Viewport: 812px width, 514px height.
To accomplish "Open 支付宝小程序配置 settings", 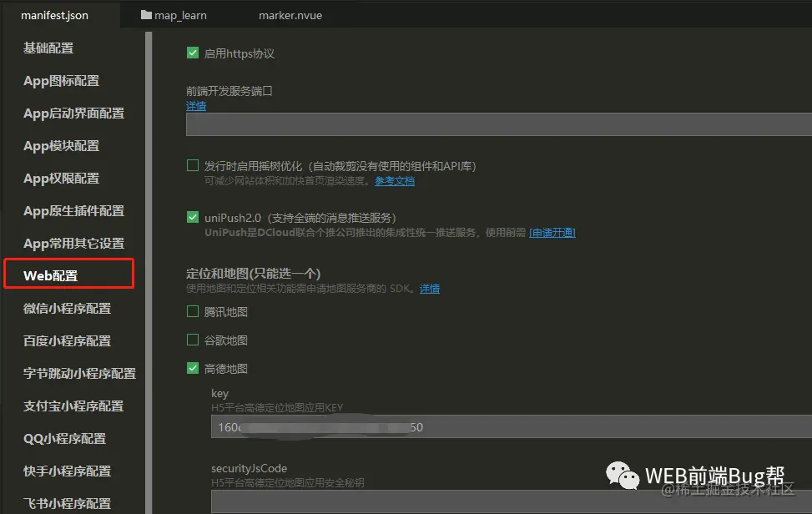I will click(68, 406).
